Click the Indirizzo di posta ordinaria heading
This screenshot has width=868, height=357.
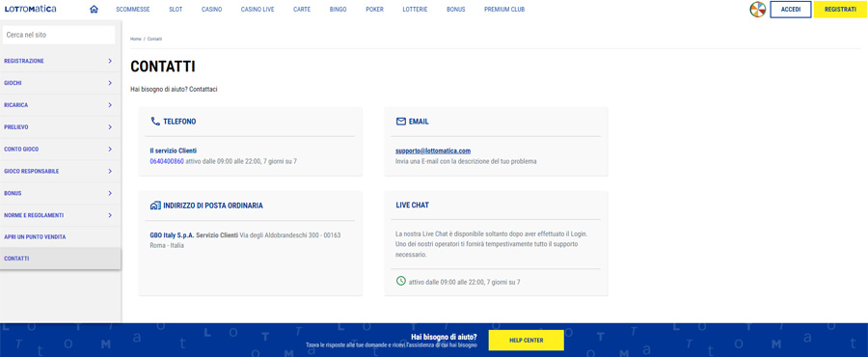point(213,206)
